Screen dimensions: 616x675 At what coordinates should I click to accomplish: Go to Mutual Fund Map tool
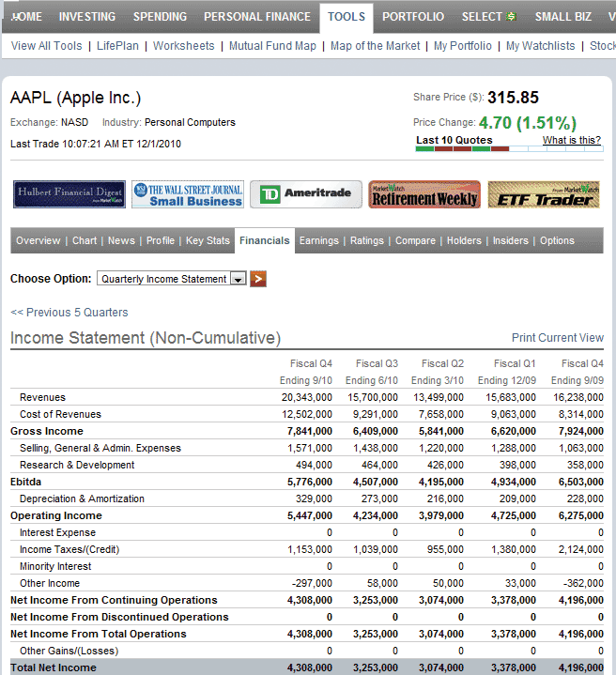click(272, 46)
